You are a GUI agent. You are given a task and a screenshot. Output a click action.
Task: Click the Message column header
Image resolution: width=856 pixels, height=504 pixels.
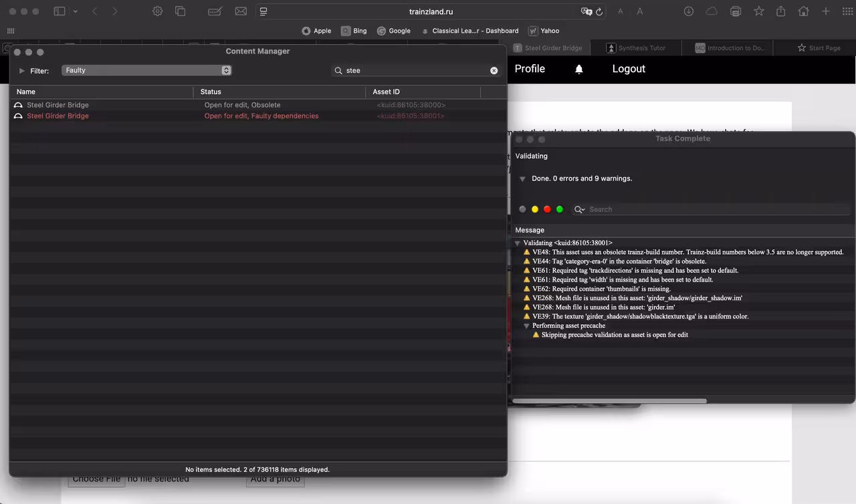(x=683, y=230)
